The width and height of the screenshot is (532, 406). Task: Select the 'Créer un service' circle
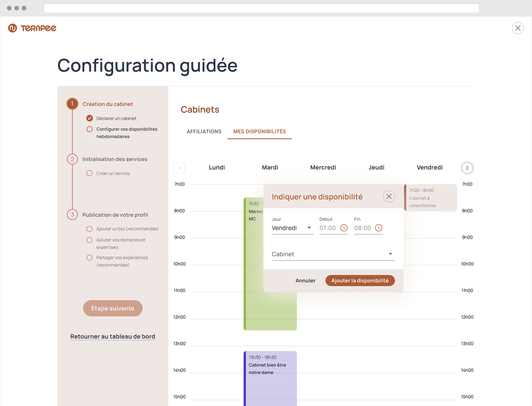[x=90, y=173]
